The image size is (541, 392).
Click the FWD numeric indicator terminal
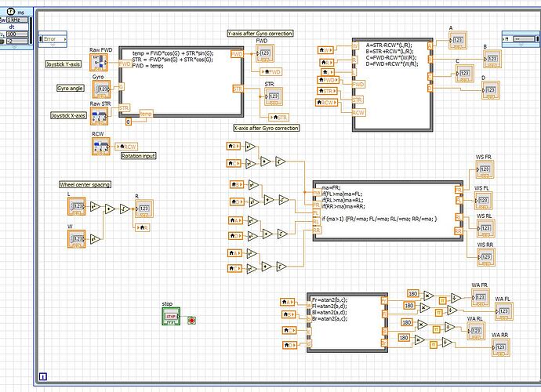tap(265, 53)
